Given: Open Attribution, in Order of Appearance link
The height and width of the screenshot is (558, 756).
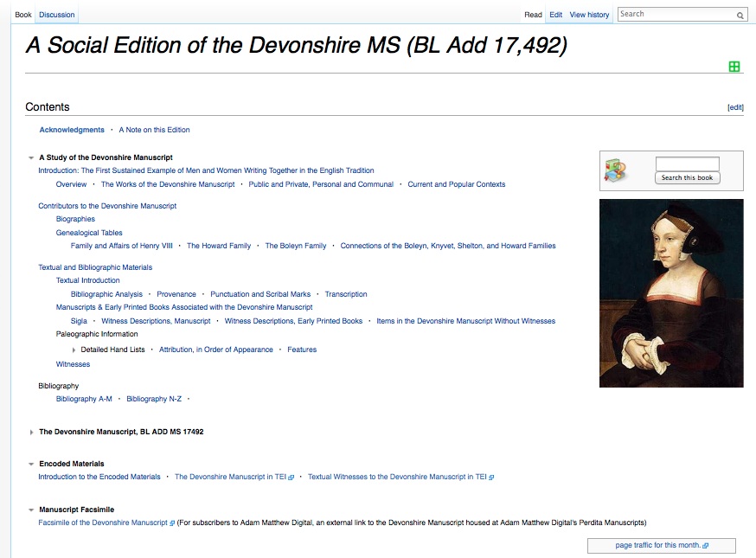Looking at the screenshot, I should [x=216, y=350].
